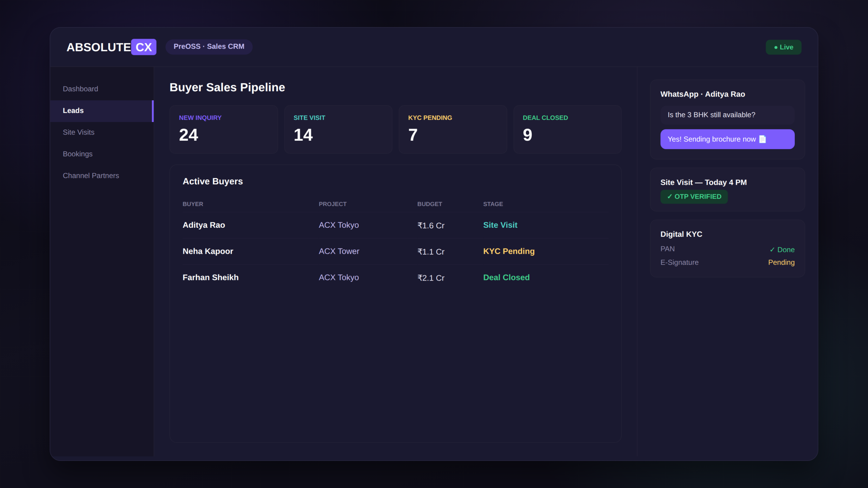Click ACX Tower project cell
Image resolution: width=868 pixels, height=488 pixels.
[x=339, y=251]
